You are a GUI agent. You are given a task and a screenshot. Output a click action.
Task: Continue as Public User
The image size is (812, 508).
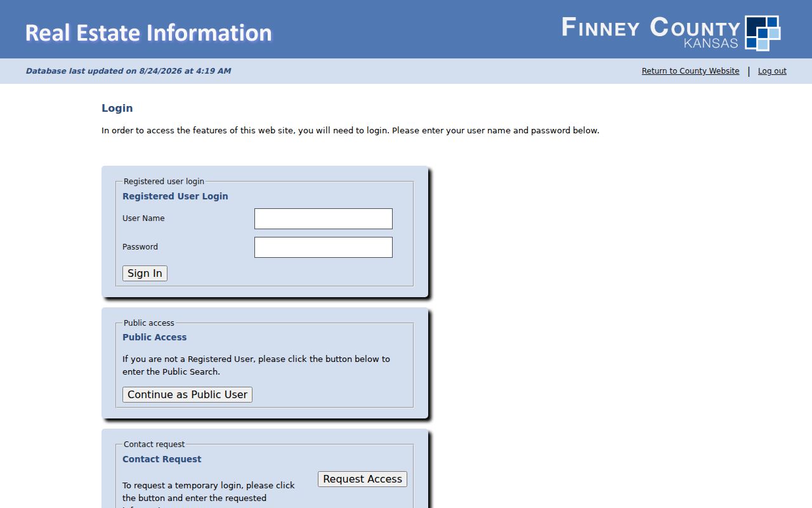tap(187, 394)
